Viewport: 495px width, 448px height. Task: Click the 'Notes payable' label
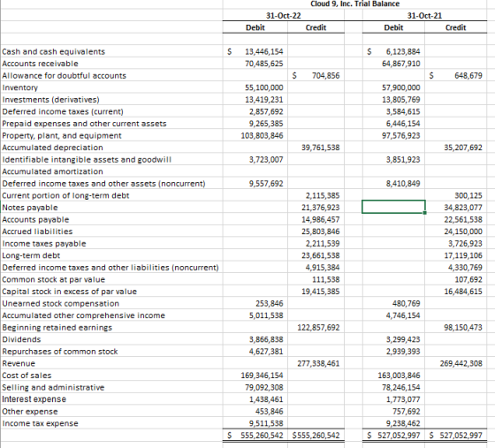pyautogui.click(x=30, y=208)
